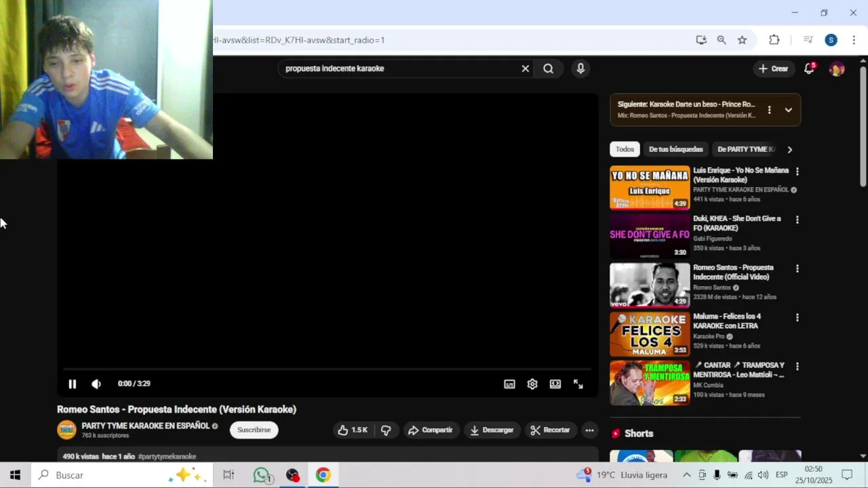This screenshot has width=868, height=488.
Task: Open Windows Task View icon
Action: pyautogui.click(x=229, y=475)
